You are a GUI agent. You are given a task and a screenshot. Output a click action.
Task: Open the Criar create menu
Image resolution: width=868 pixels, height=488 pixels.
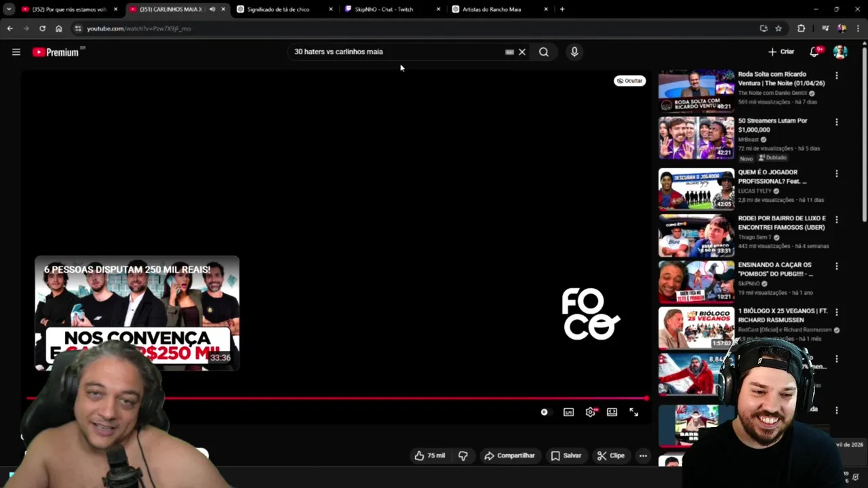781,52
